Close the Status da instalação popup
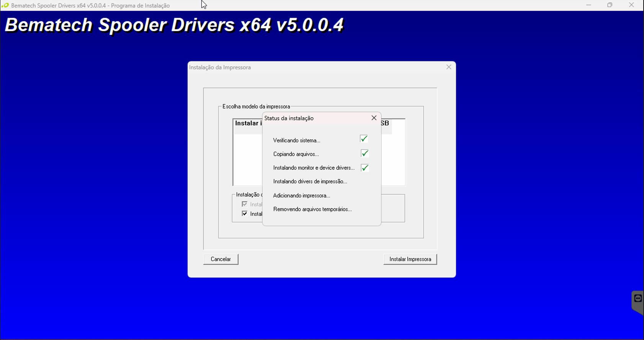Image resolution: width=644 pixels, height=340 pixels. tap(374, 118)
